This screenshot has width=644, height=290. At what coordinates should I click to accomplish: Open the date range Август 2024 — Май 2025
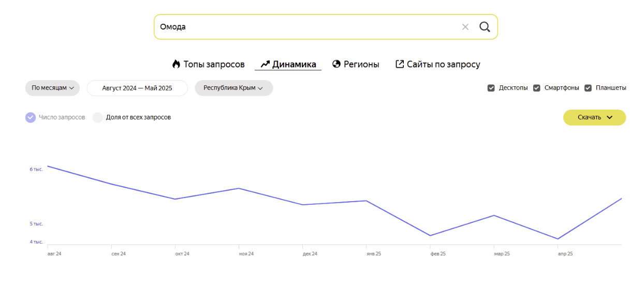coord(137,88)
